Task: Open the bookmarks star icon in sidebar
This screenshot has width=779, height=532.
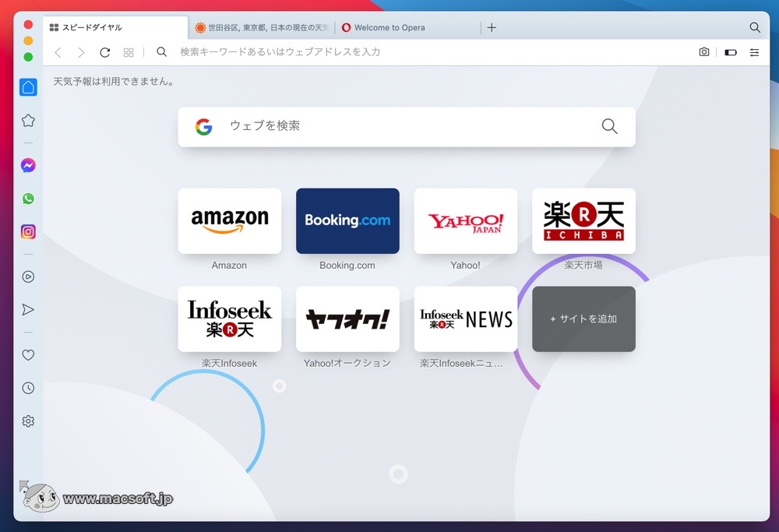Action: click(28, 121)
